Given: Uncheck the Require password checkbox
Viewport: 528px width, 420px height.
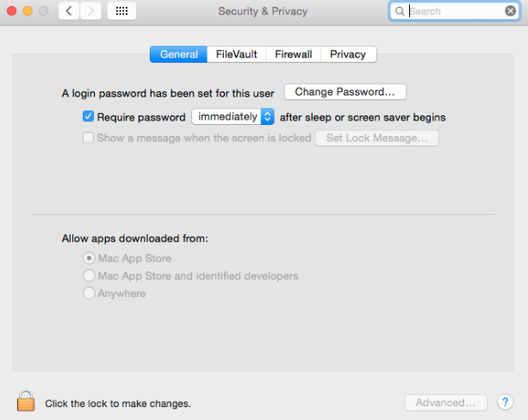Looking at the screenshot, I should (88, 116).
